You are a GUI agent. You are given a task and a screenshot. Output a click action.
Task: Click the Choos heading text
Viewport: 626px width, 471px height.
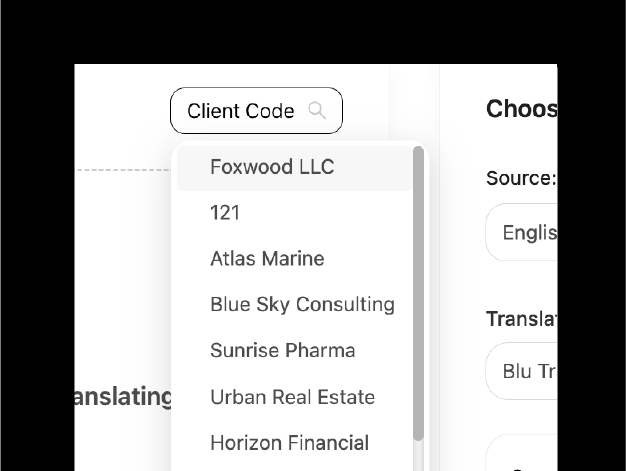point(521,109)
